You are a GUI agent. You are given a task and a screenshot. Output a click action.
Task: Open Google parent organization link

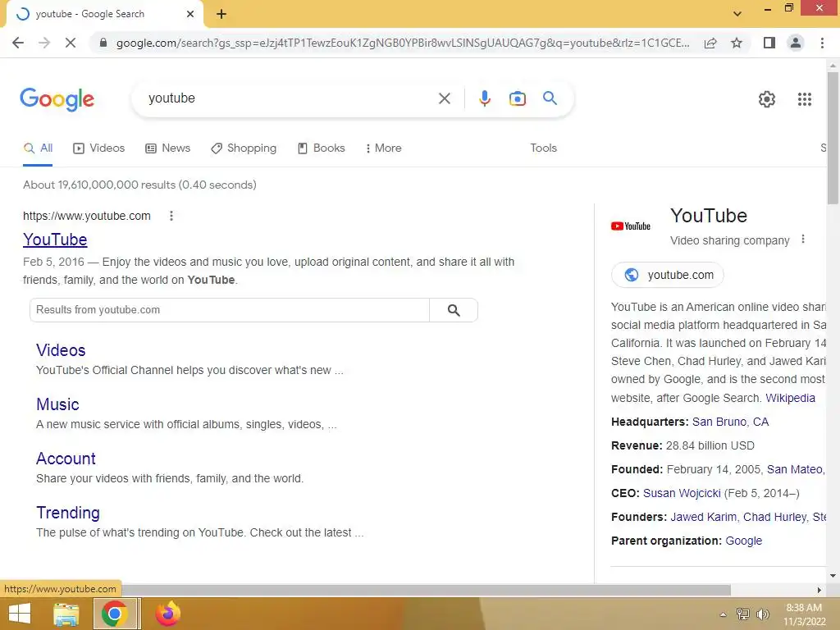[x=743, y=541]
